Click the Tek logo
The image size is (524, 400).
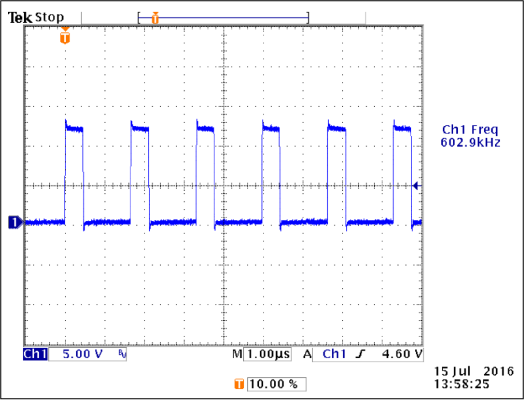coord(20,18)
